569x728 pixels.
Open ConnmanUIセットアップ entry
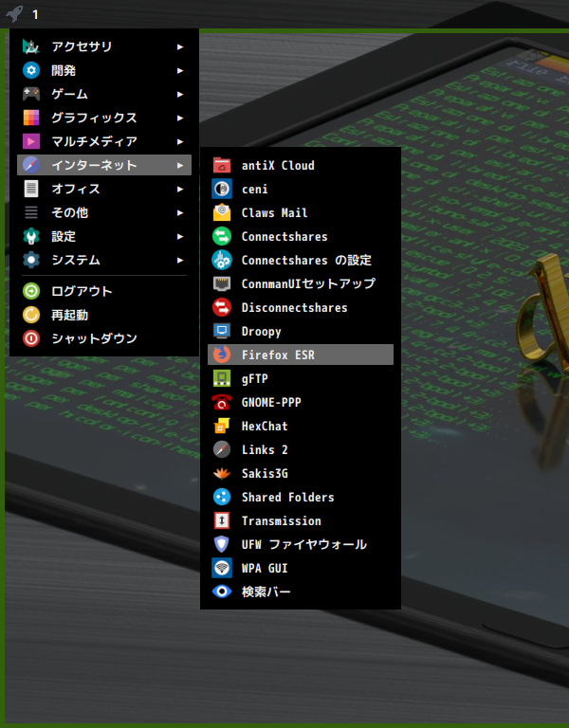coord(301,283)
